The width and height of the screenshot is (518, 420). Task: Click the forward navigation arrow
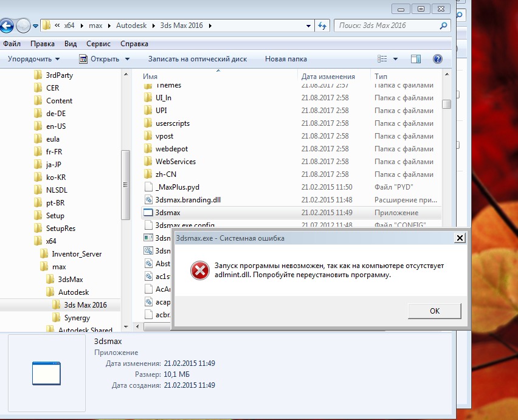[23, 26]
